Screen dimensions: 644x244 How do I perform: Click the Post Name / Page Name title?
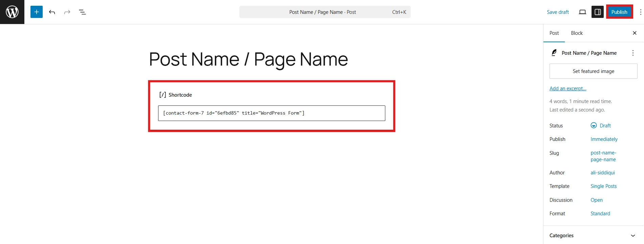click(x=248, y=59)
